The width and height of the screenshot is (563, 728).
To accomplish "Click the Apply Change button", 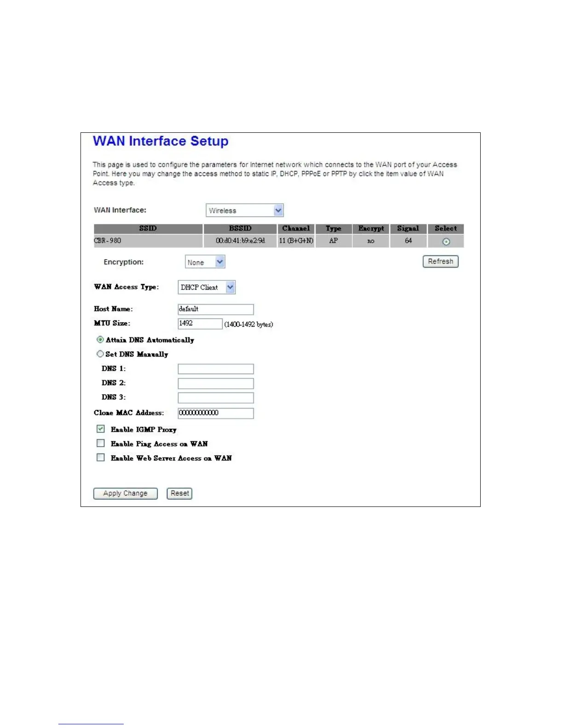I will click(x=126, y=493).
